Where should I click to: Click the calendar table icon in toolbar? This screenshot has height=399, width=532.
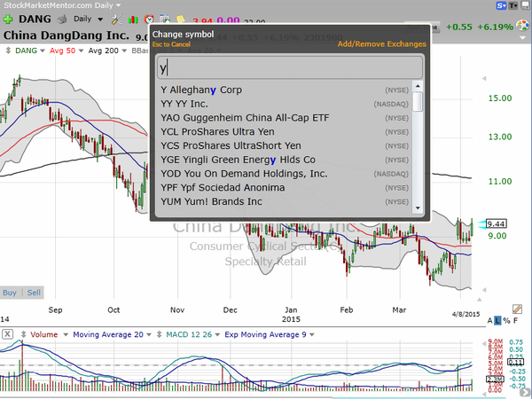click(x=165, y=19)
